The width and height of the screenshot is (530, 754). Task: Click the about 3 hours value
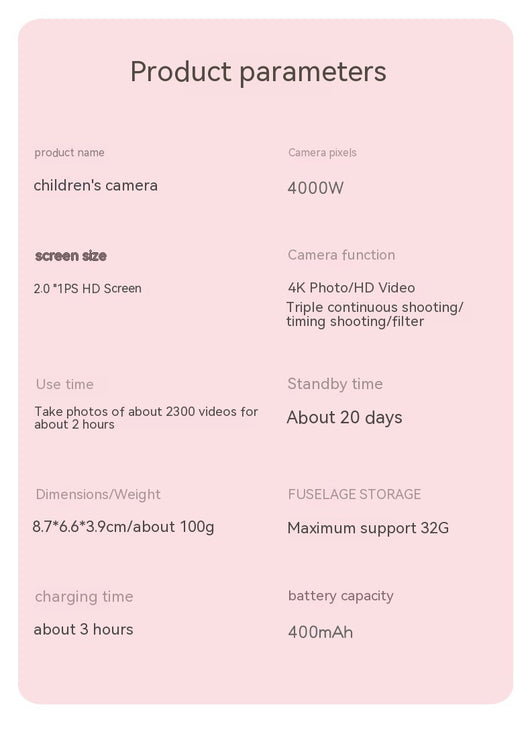click(84, 629)
